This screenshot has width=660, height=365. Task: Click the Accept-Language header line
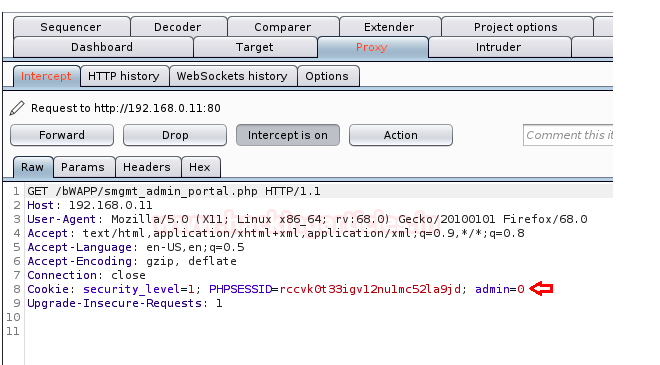click(136, 247)
